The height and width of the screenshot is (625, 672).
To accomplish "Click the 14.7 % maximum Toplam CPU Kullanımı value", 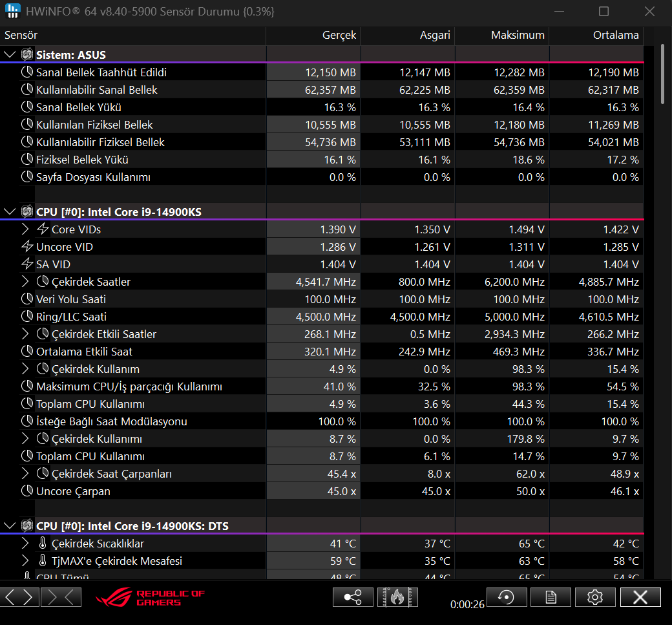I will [x=529, y=456].
